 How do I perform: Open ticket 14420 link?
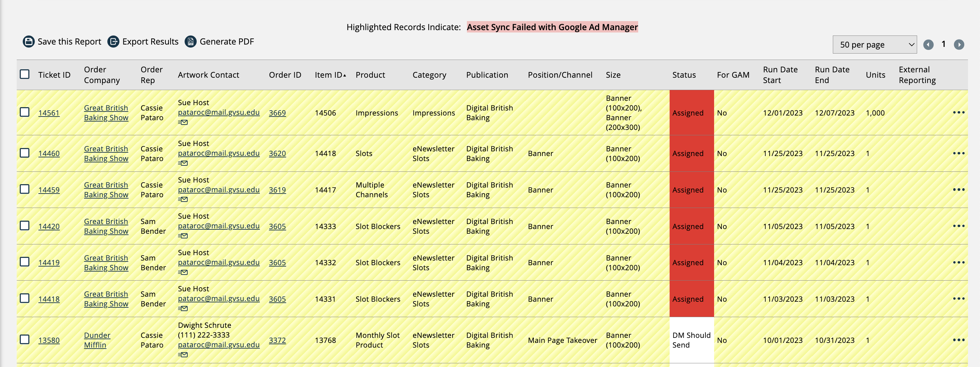[x=49, y=226]
